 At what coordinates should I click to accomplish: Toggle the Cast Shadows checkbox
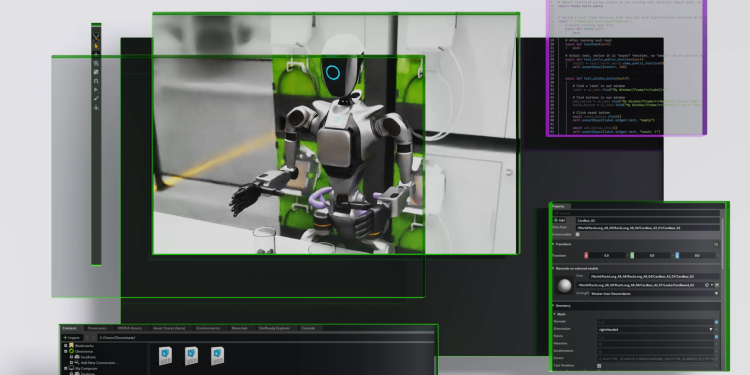coord(599,366)
